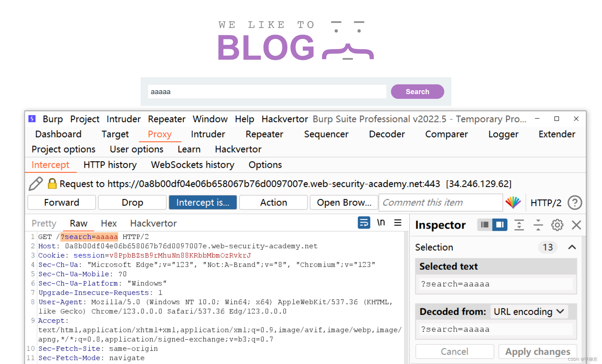Open the Help menu
This screenshot has height=364, width=602.
pyautogui.click(x=244, y=119)
